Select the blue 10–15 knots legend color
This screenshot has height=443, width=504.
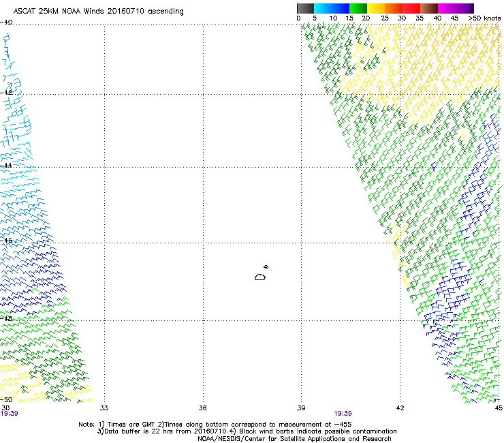tap(341, 8)
